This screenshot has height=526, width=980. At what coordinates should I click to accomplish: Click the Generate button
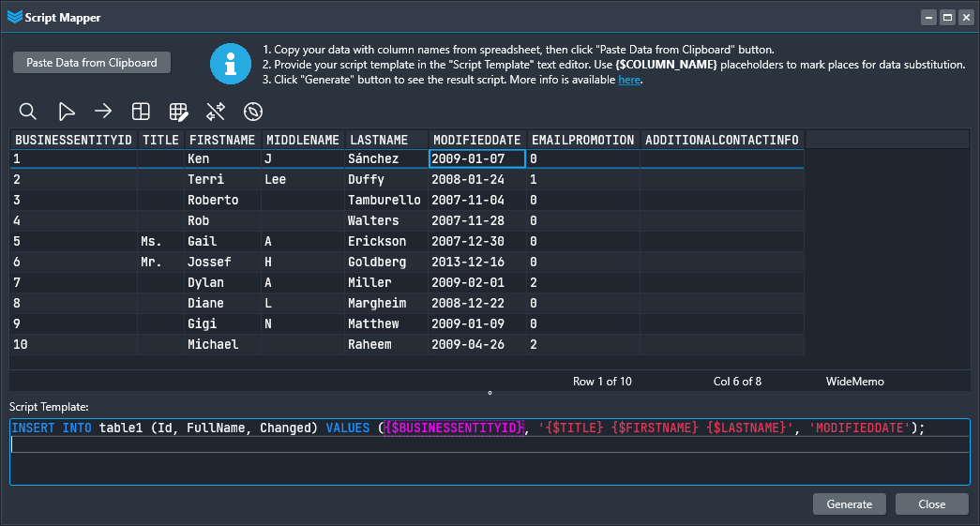click(x=850, y=504)
